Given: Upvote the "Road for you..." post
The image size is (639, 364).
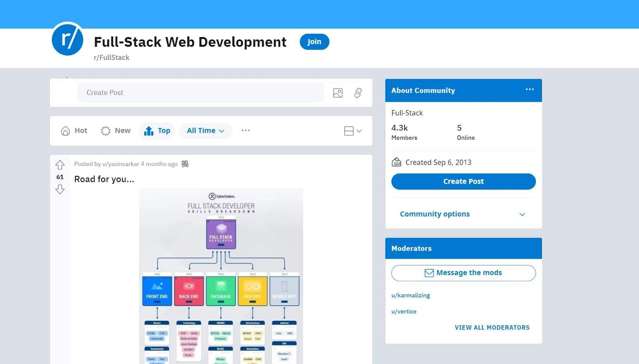Looking at the screenshot, I should tap(60, 164).
